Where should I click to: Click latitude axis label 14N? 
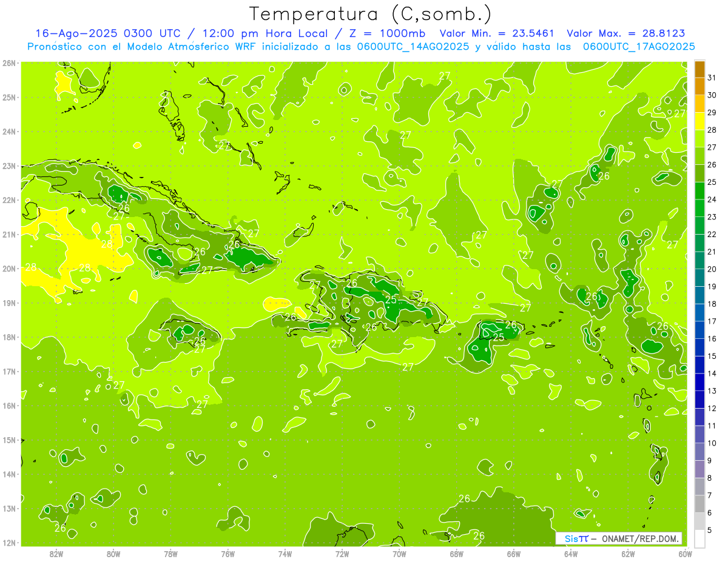[10, 474]
